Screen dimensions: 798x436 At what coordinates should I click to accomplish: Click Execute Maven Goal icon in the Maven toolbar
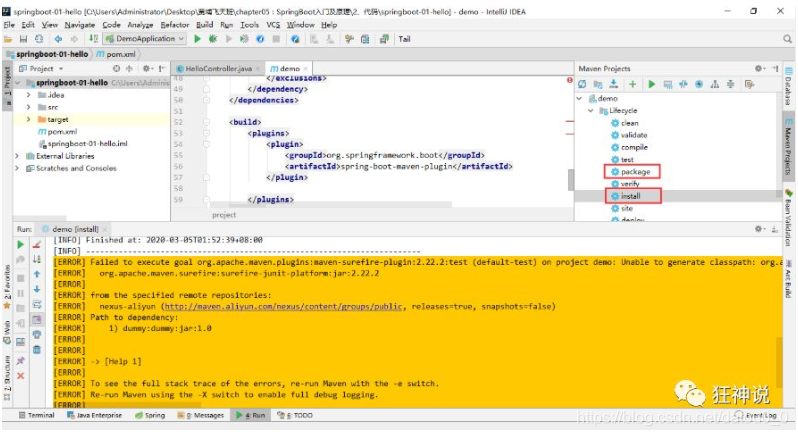[x=668, y=84]
